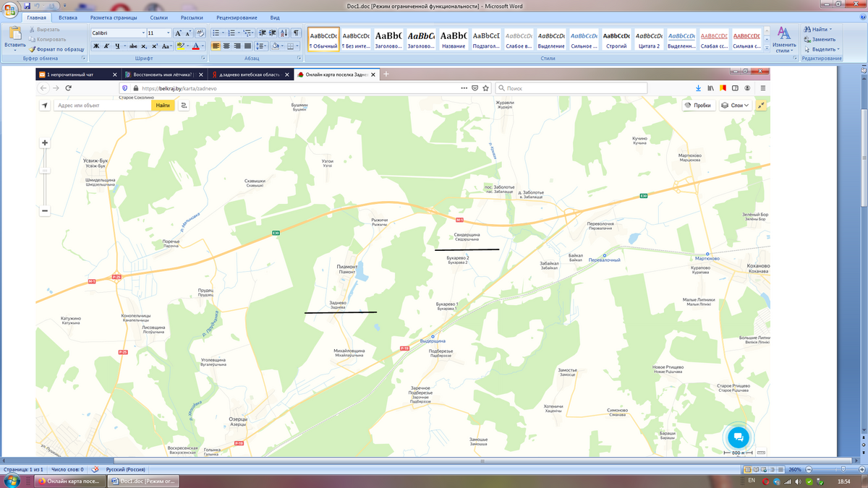
Task: Switch to the Firefox window in the taskbar
Action: pos(69,481)
